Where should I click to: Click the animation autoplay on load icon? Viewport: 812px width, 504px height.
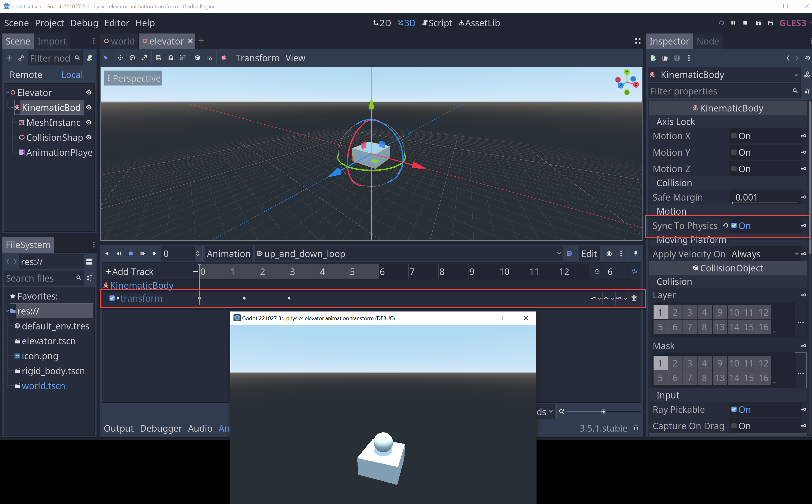click(x=569, y=254)
